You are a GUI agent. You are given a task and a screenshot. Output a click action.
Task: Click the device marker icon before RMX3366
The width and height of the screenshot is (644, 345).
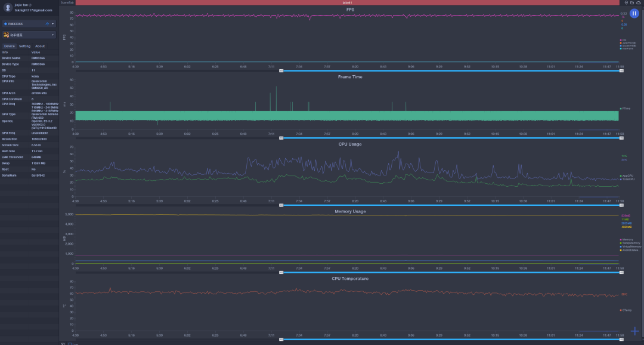(6, 24)
